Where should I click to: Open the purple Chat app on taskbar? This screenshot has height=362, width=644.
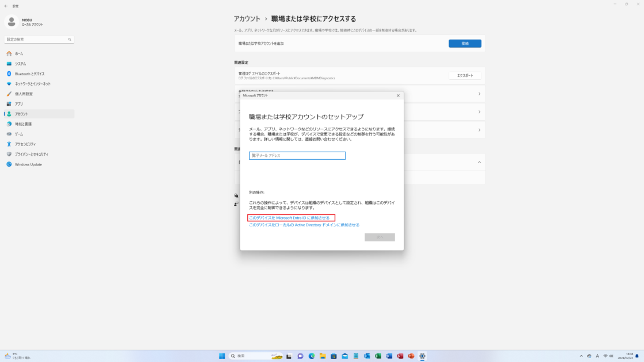tap(300, 356)
